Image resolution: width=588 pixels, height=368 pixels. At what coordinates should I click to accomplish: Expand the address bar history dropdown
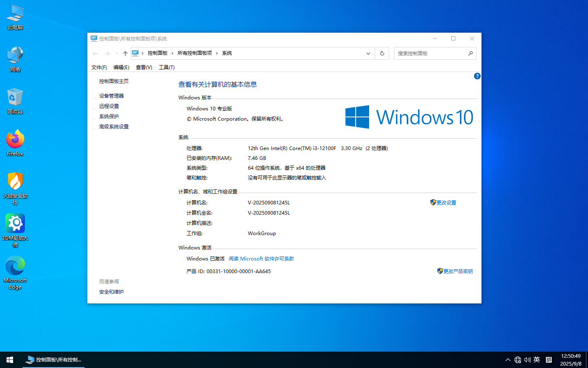click(x=368, y=53)
